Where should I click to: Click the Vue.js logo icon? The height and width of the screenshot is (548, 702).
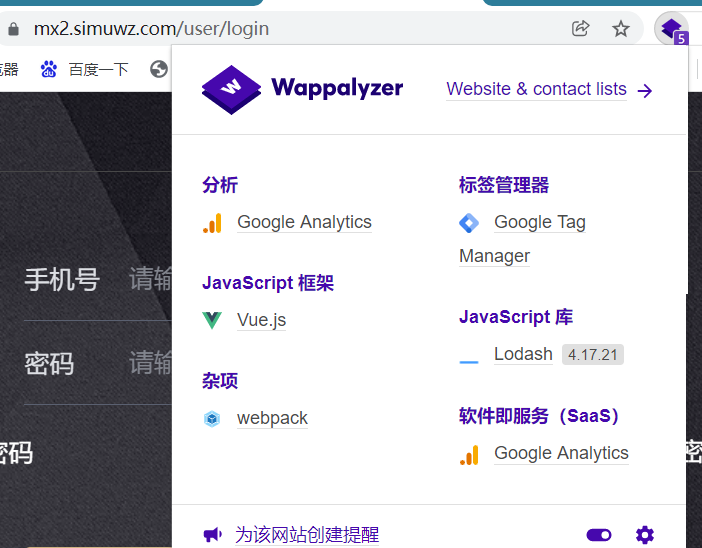212,320
